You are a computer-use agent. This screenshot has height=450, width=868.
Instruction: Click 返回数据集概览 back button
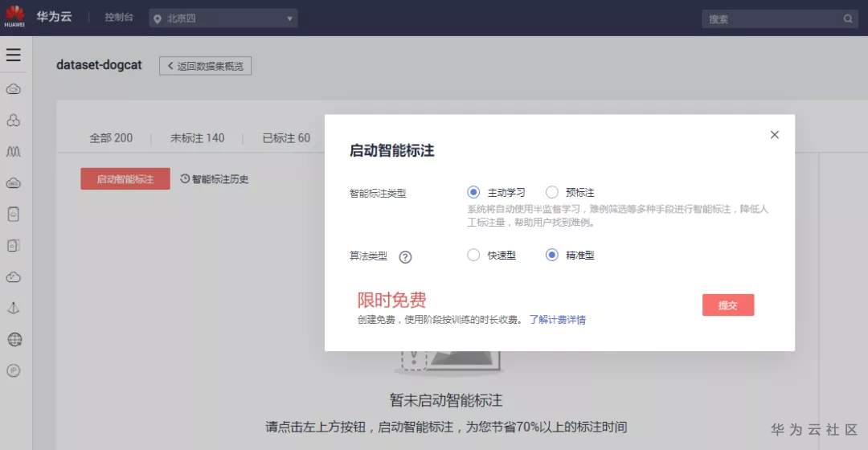[206, 66]
